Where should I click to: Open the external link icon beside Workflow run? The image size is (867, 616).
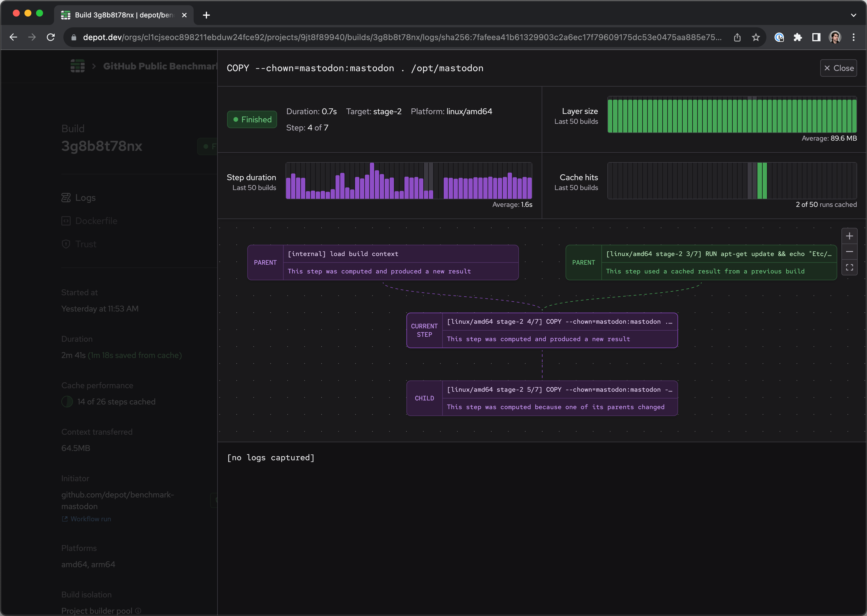(64, 519)
